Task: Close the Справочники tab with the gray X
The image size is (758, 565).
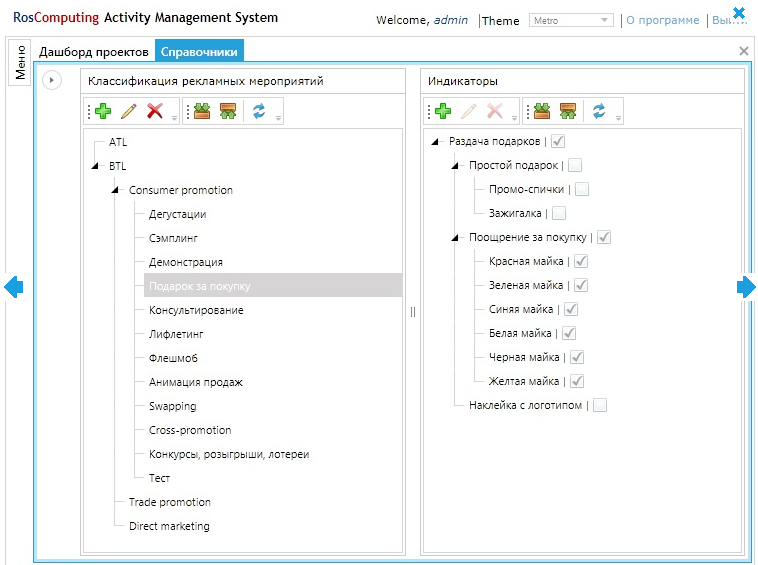Action: pos(743,51)
